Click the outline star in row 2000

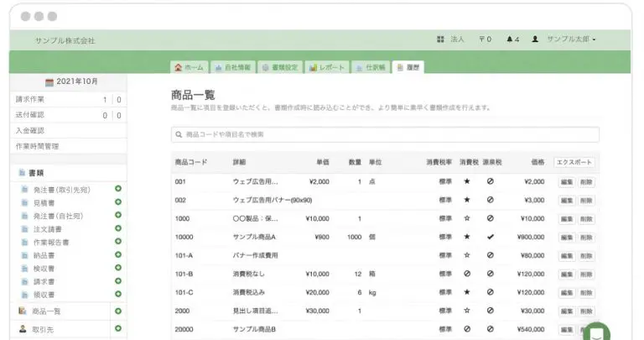(467, 311)
